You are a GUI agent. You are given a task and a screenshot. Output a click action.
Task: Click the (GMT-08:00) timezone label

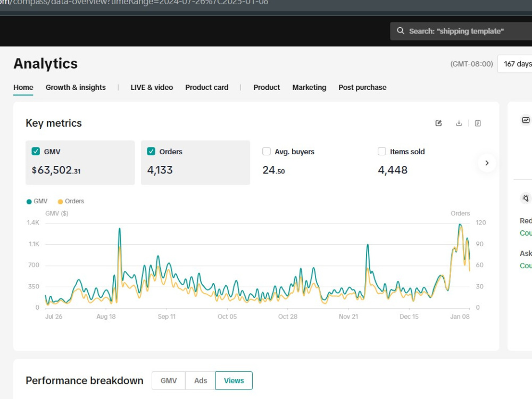(x=471, y=64)
